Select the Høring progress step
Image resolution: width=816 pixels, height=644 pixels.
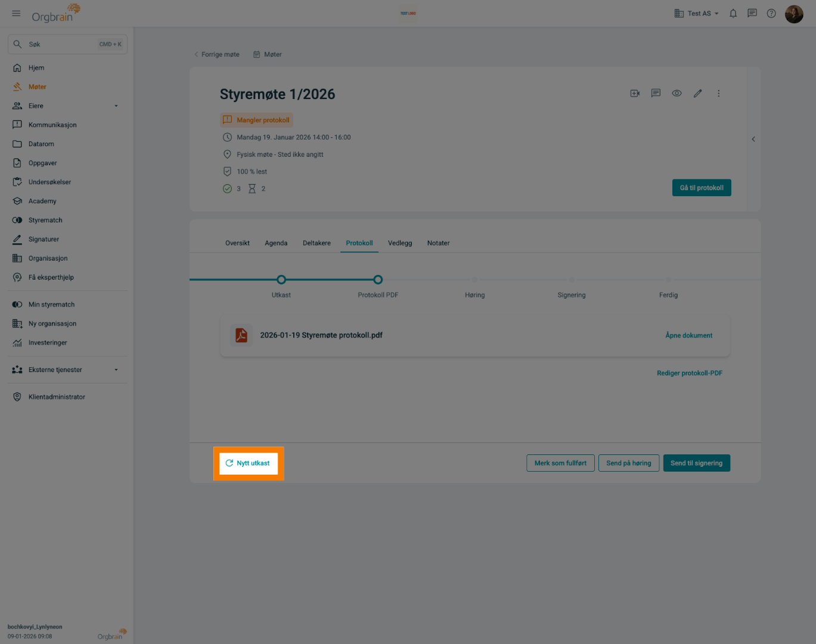tap(475, 280)
